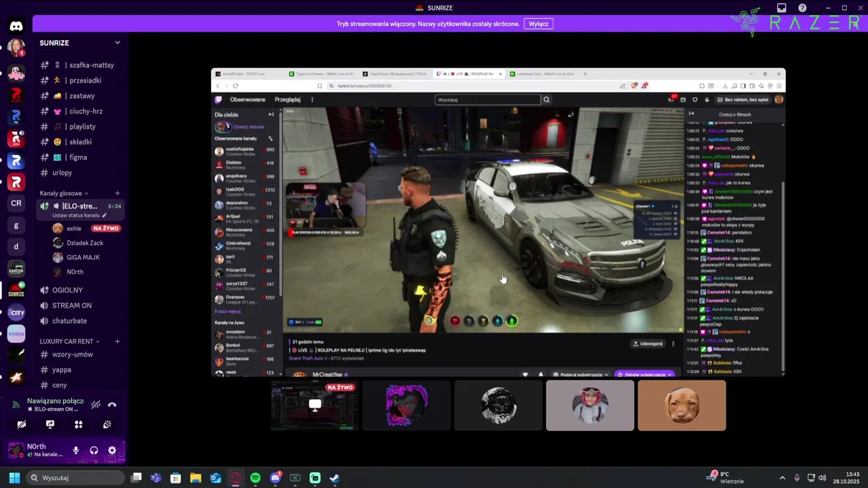Screen dimensions: 868x488
Task: Open Opera GX from the taskbar
Action: 235,478
